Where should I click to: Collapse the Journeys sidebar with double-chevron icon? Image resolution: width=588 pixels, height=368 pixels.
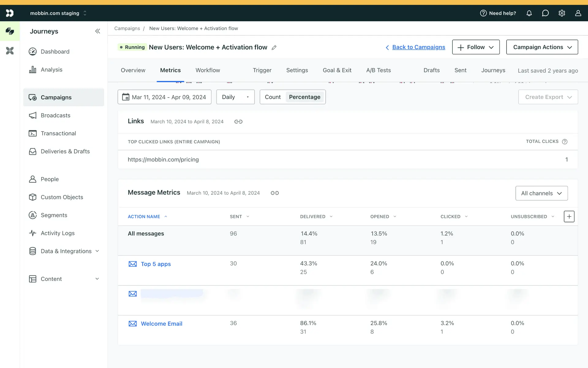pyautogui.click(x=97, y=31)
